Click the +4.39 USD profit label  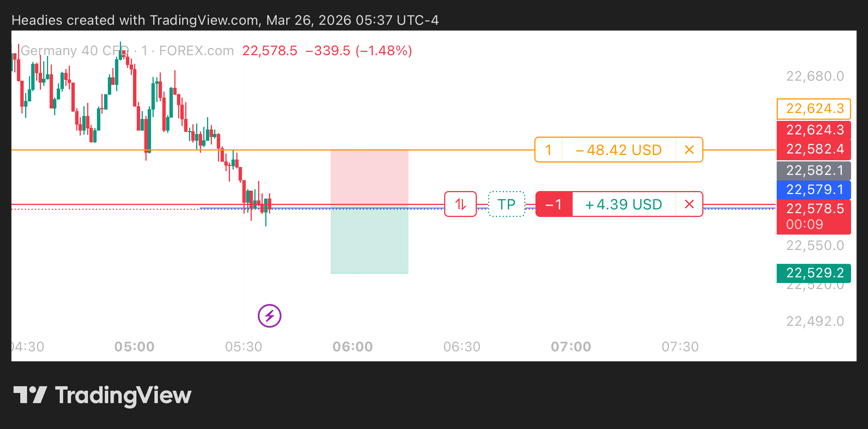tap(623, 204)
